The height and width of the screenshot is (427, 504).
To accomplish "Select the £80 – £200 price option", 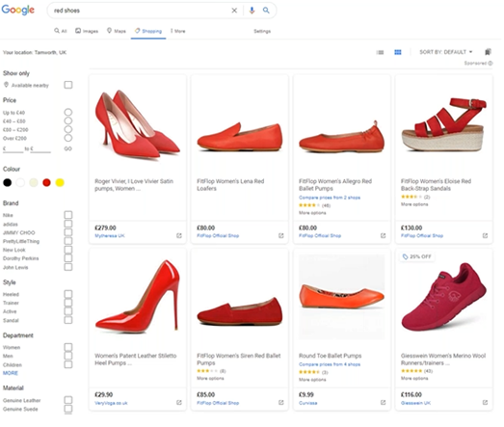I will click(x=68, y=129).
